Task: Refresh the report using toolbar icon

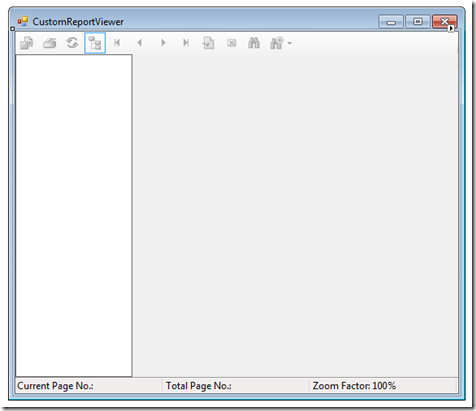Action: 72,43
